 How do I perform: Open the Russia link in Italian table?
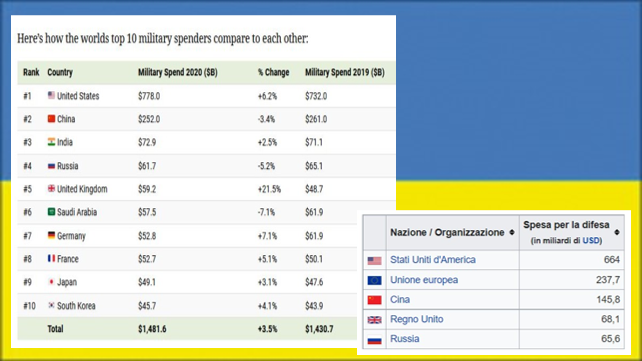point(405,339)
